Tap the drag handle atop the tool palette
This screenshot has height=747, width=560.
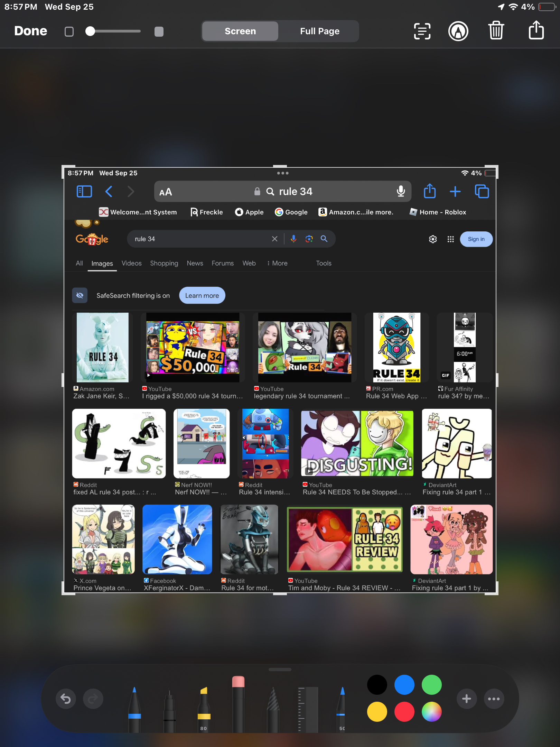280,670
